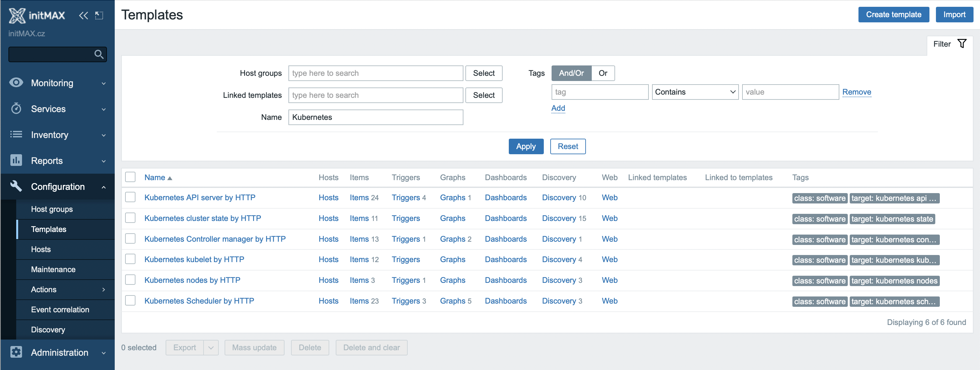Viewport: 980px width, 370px height.
Task: Open the Contains tag operator dropdown
Action: [x=695, y=92]
